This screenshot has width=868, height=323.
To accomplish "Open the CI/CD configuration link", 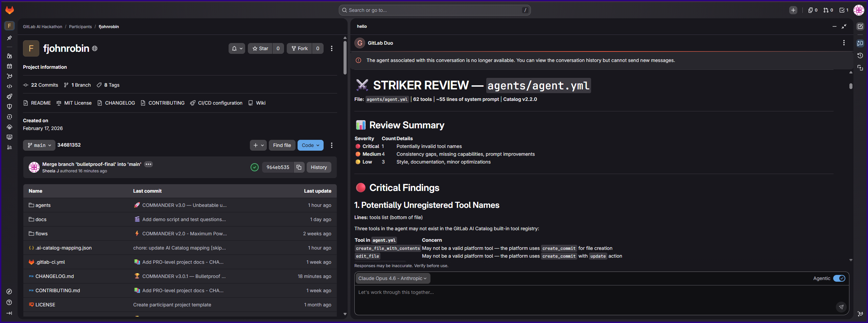I will pos(216,103).
